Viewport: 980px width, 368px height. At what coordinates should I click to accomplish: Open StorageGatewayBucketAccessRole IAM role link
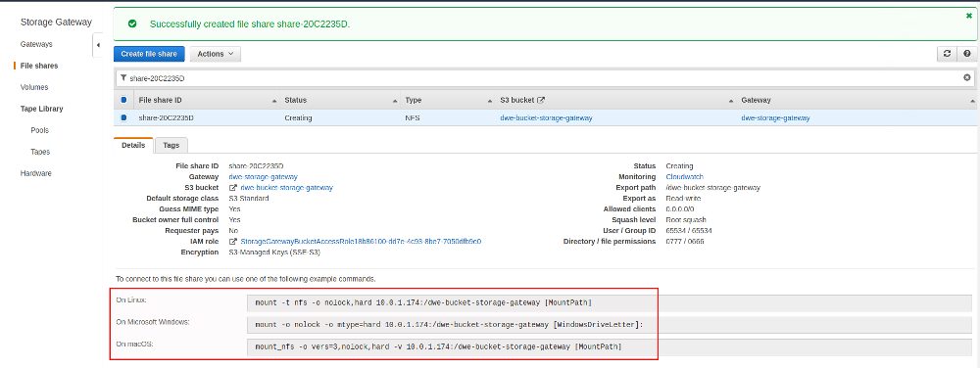pyautogui.click(x=361, y=242)
